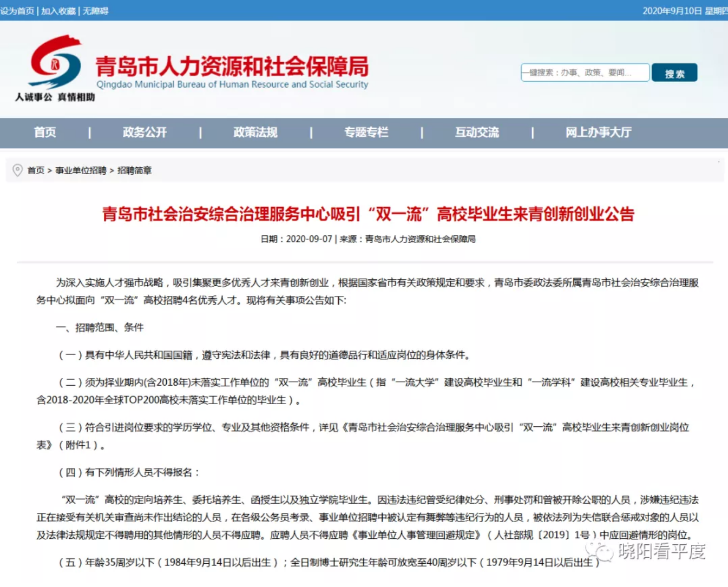The height and width of the screenshot is (587, 728).
Task: Click the WeChat watermark icon
Action: pos(599,551)
